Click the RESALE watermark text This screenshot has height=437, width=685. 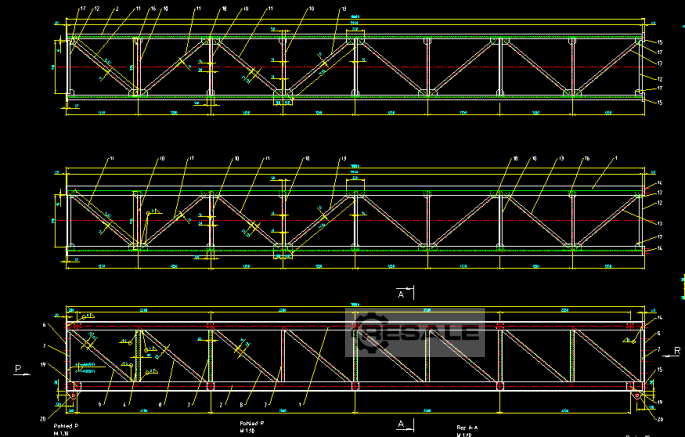[430, 332]
